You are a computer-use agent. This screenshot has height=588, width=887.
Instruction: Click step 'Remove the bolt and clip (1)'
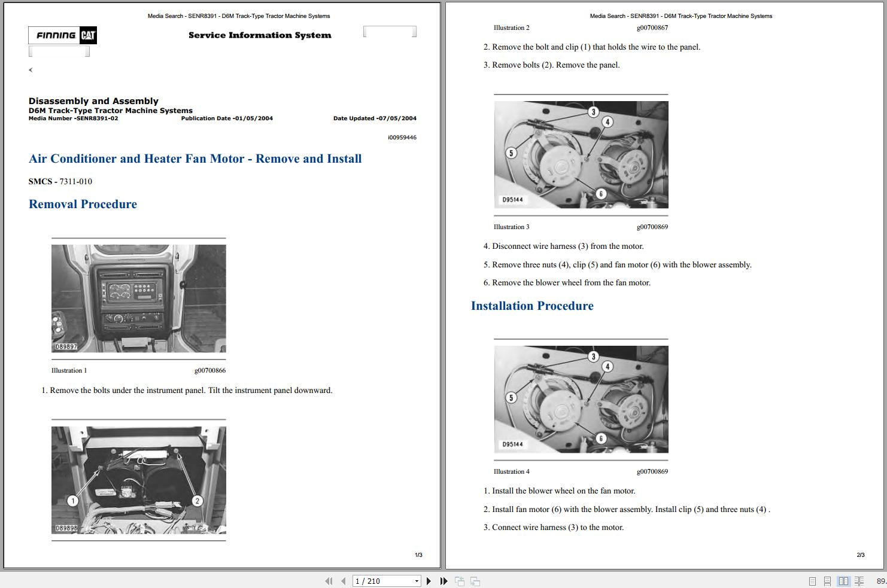[x=592, y=47]
